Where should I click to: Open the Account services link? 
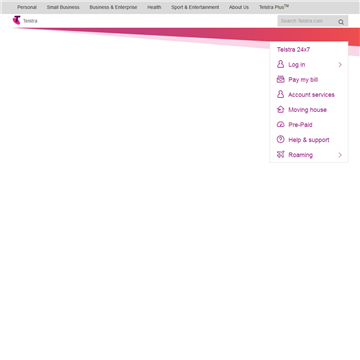(x=311, y=95)
